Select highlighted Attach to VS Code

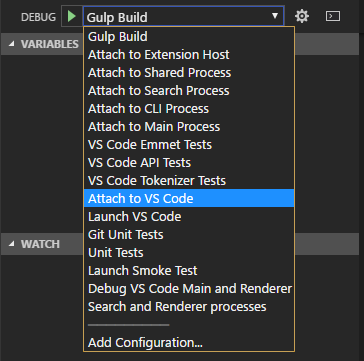point(189,198)
